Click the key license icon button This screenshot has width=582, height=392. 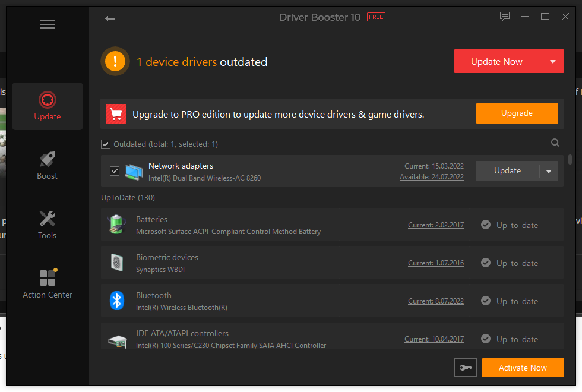[466, 368]
